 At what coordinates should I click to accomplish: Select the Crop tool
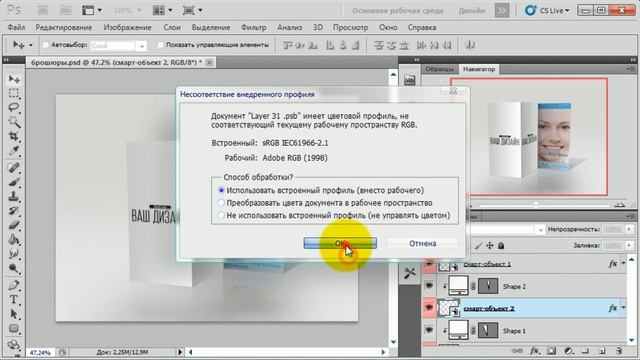click(x=13, y=136)
